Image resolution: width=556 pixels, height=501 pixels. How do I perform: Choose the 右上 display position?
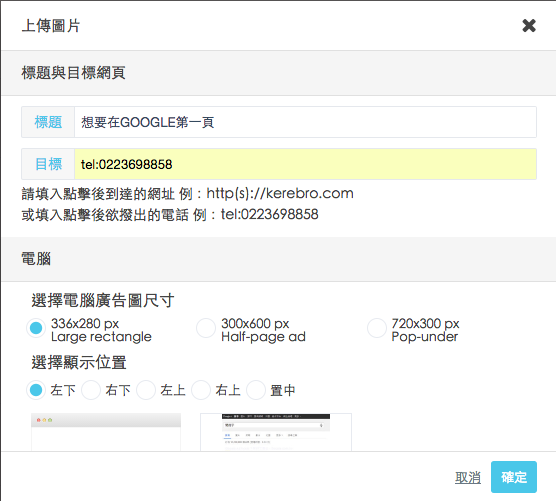pyautogui.click(x=201, y=390)
